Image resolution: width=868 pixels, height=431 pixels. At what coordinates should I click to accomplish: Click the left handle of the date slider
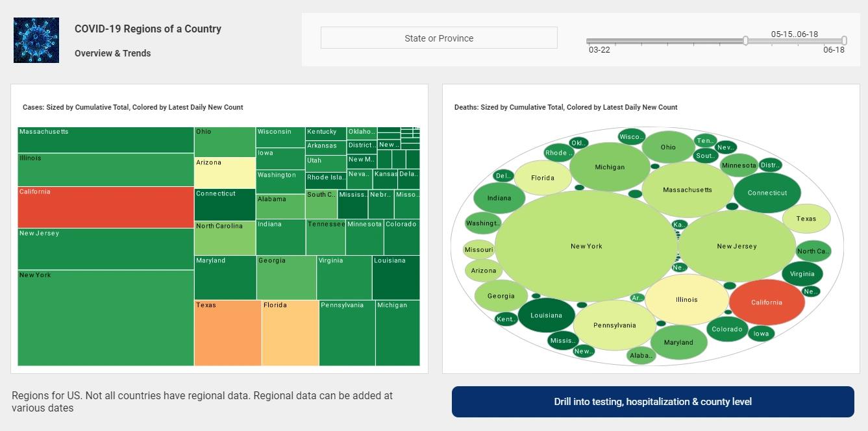click(745, 40)
